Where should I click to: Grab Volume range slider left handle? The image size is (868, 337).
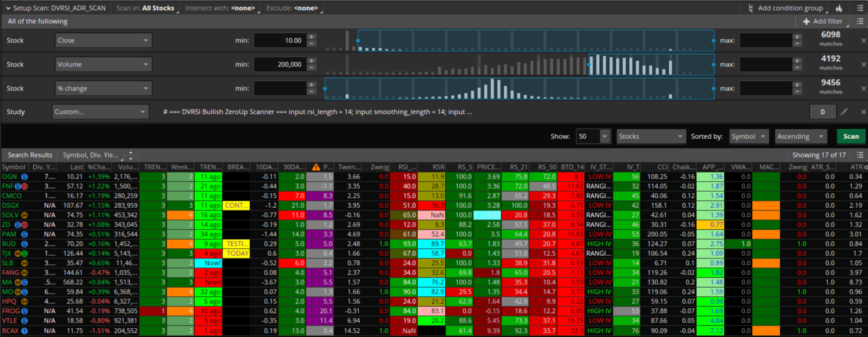[589, 65]
